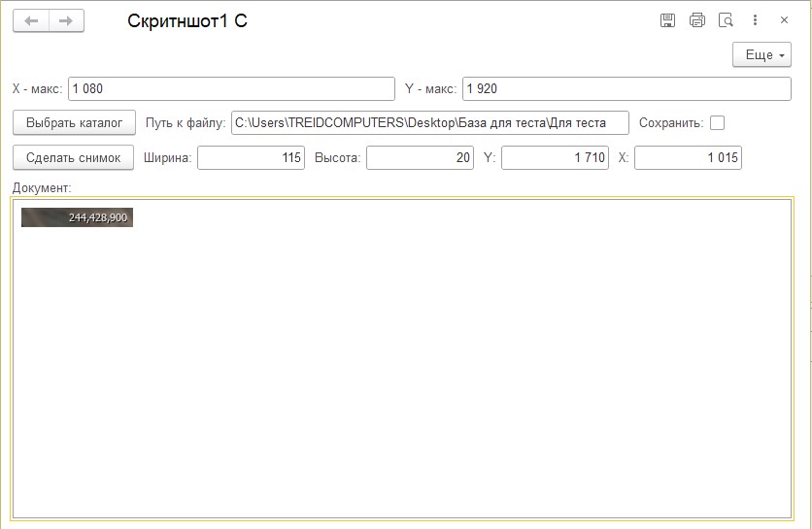
Task: Click the printer icon
Action: [x=697, y=20]
